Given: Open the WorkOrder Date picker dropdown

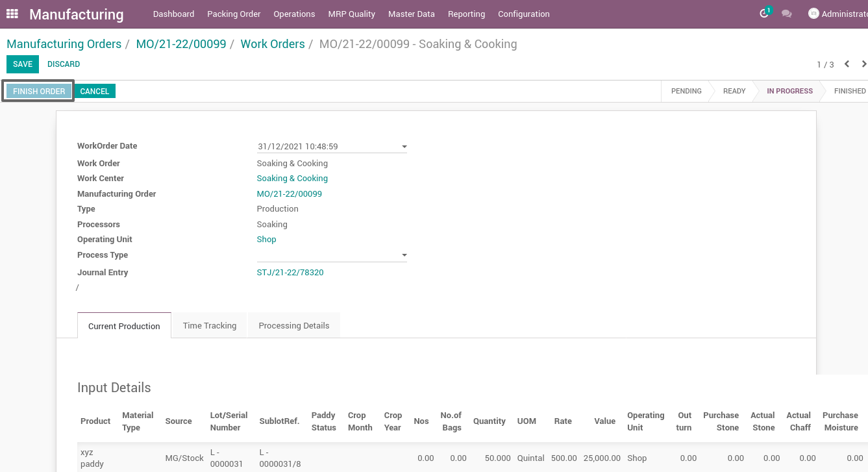Looking at the screenshot, I should [404, 146].
